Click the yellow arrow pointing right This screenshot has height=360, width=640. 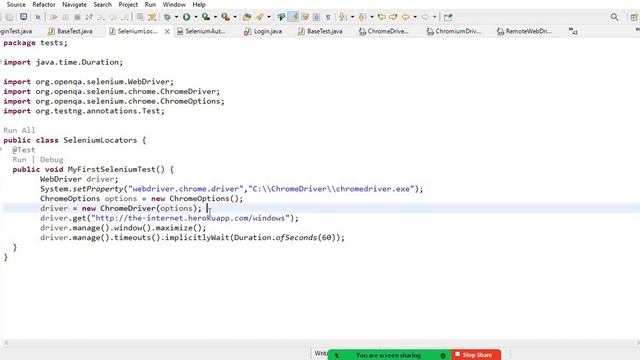pyautogui.click(x=393, y=17)
